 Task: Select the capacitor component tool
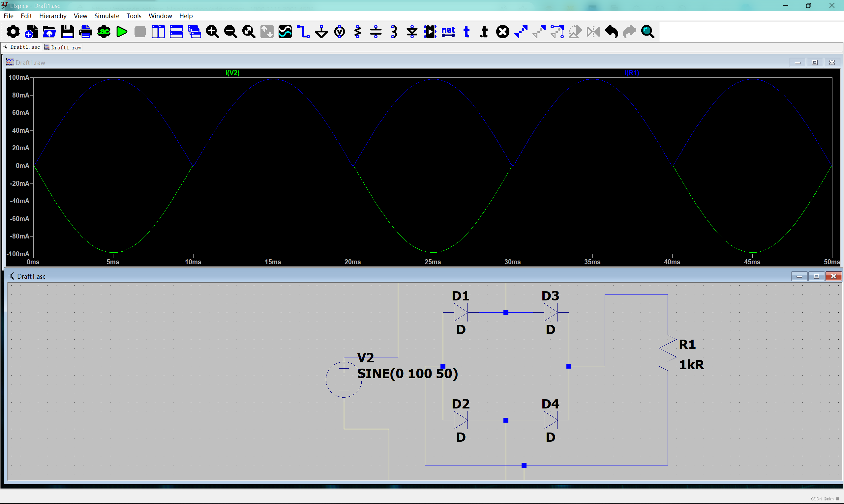[x=376, y=32]
